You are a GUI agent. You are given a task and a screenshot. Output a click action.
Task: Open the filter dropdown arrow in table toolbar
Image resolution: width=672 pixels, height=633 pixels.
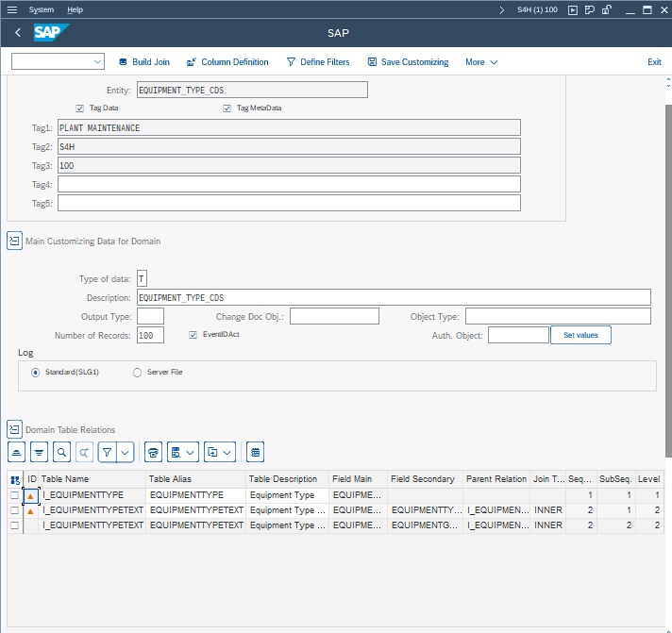(x=125, y=453)
